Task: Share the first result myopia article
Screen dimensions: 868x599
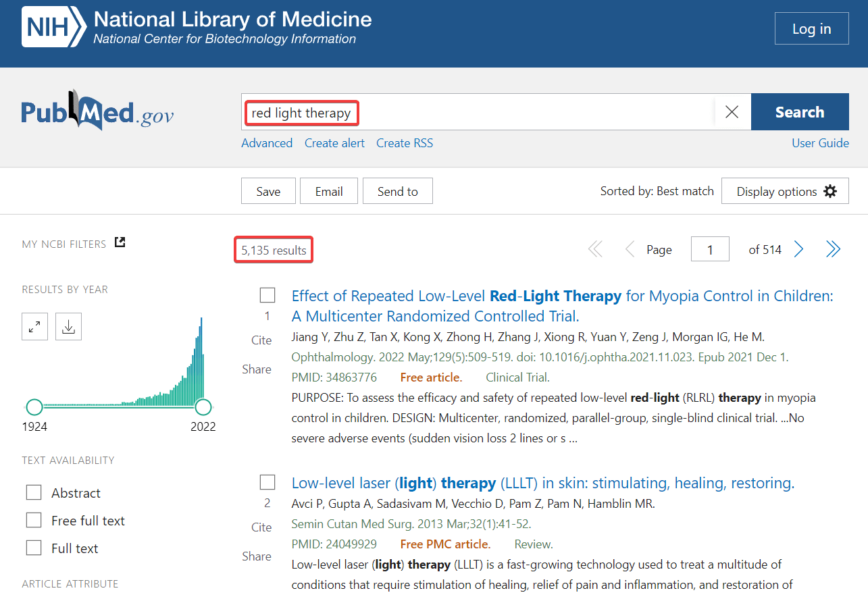Action: tap(257, 369)
